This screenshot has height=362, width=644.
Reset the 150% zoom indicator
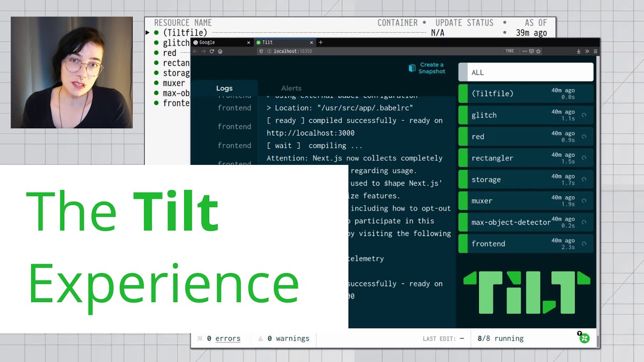510,51
